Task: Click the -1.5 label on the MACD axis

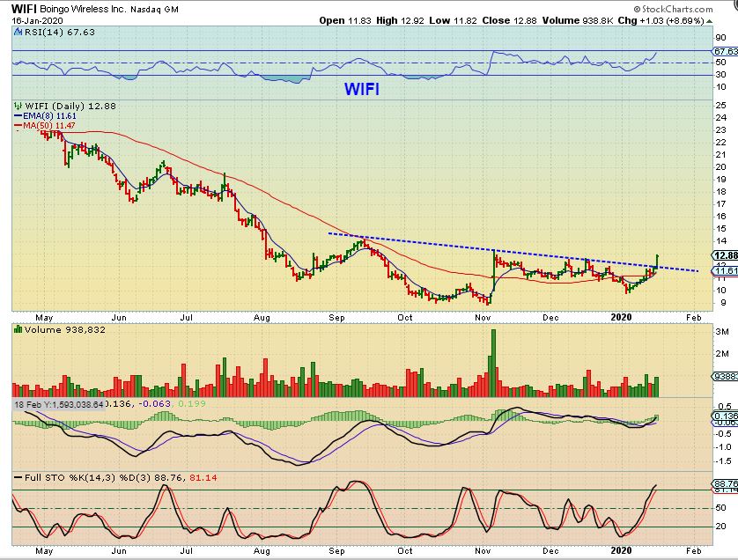Action: pyautogui.click(x=723, y=461)
